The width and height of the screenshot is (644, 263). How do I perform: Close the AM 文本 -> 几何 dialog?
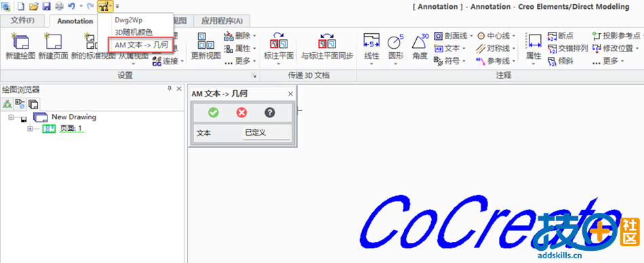(290, 94)
